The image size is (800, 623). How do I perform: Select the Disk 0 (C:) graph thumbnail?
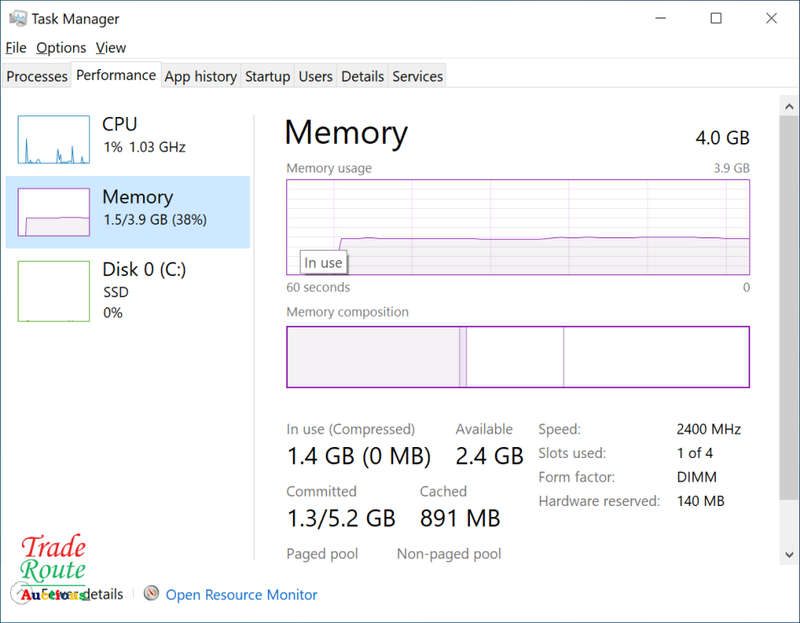[x=54, y=291]
